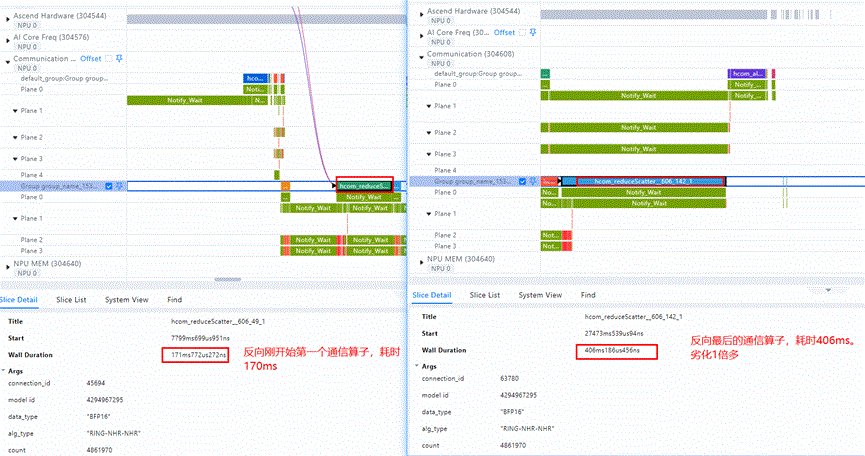Screen dimensions: 865x456
Task: Click the orange slice in left Group group_name_153 row
Action: point(285,186)
